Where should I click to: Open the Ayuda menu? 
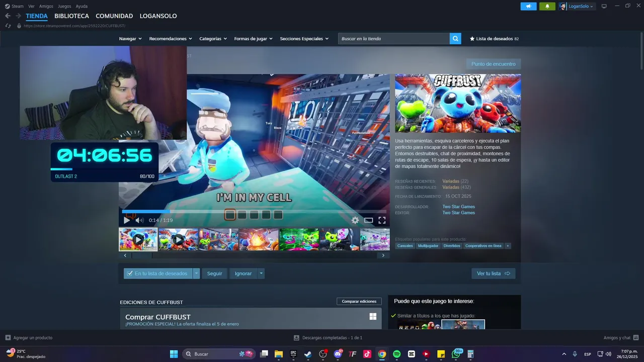(82, 6)
